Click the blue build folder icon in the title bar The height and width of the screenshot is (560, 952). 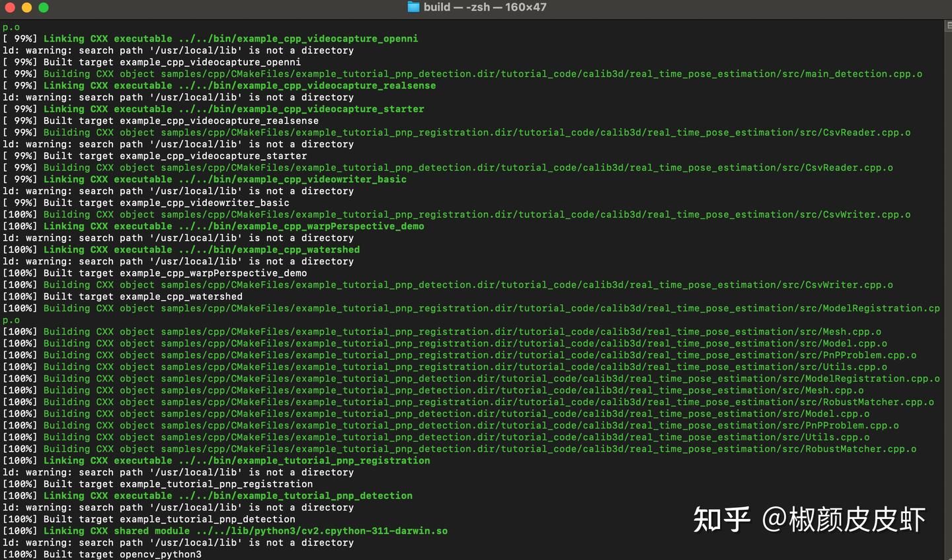(412, 7)
